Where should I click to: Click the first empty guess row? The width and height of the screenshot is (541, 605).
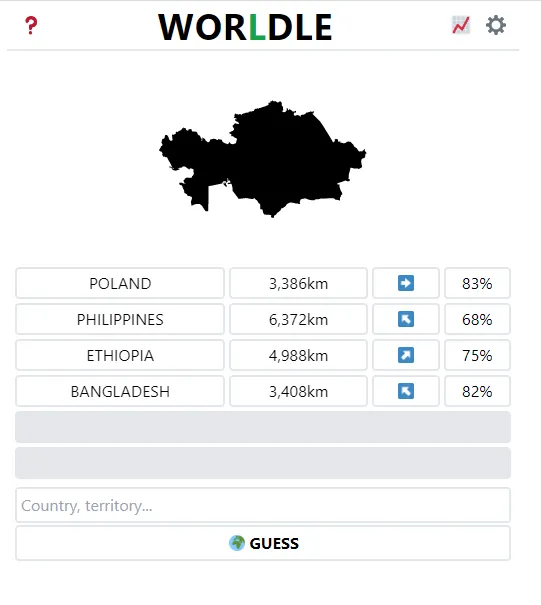263,427
